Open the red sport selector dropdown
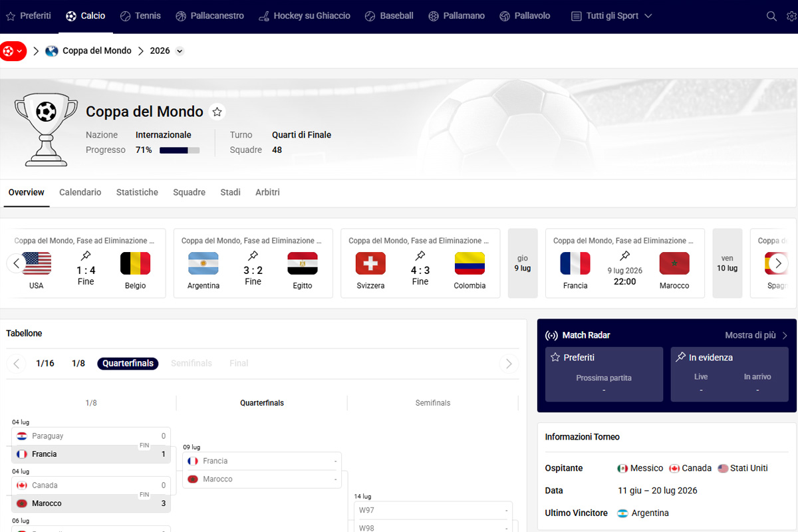Screen dimensions: 798x532 pyautogui.click(x=13, y=51)
